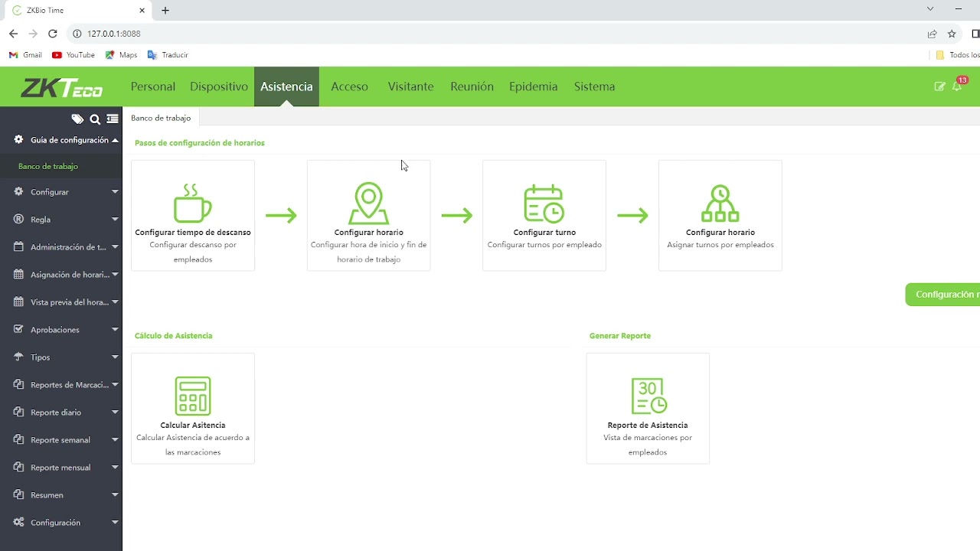This screenshot has height=551, width=980.
Task: Click the org-chart assign schedule icon
Action: (x=720, y=203)
